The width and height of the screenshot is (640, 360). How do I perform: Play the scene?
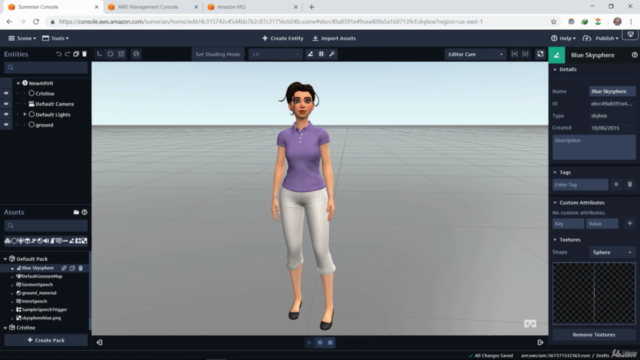(309, 342)
